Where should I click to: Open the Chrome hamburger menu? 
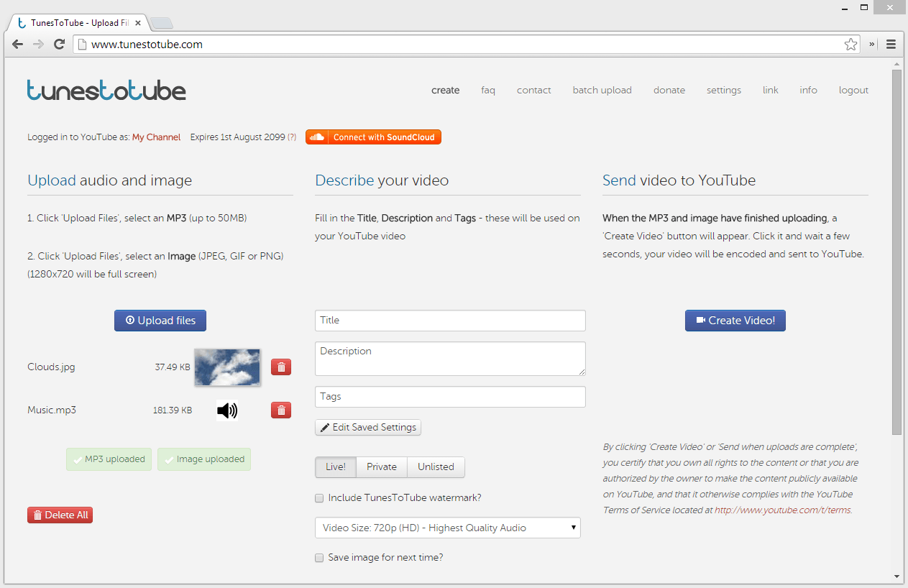(x=891, y=45)
